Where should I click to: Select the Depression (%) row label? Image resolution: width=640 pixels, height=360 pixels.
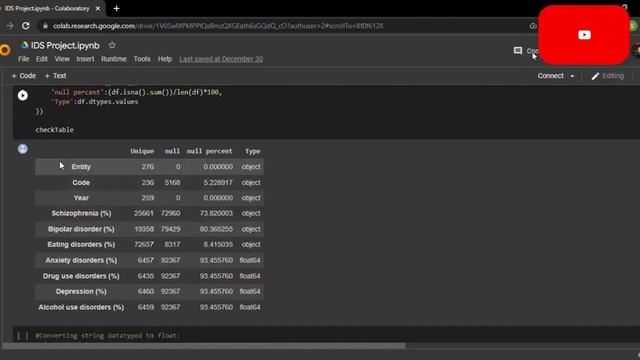[81, 291]
